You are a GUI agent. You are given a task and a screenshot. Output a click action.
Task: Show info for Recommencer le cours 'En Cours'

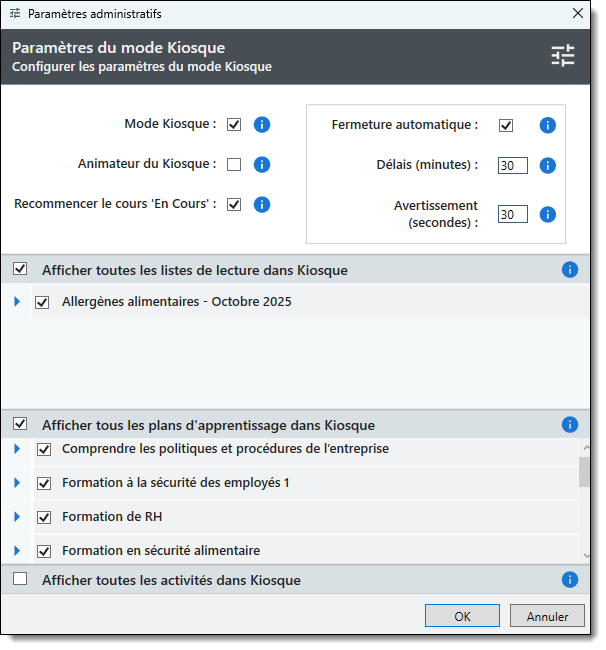262,204
